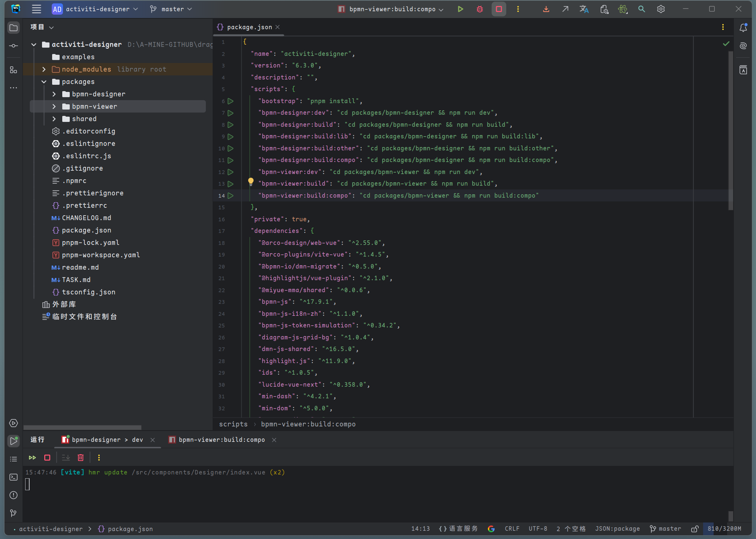Image resolution: width=756 pixels, height=539 pixels.
Task: Click the green Run button in the top toolbar
Action: pos(460,9)
